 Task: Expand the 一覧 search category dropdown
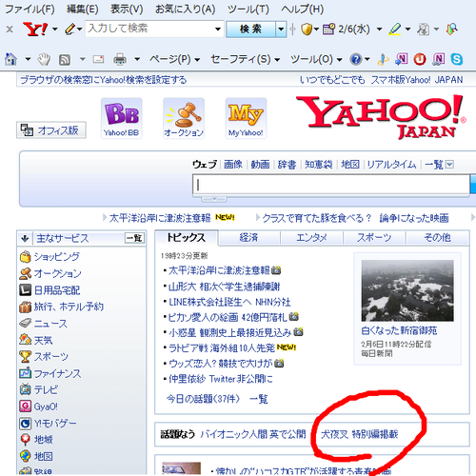tap(449, 165)
